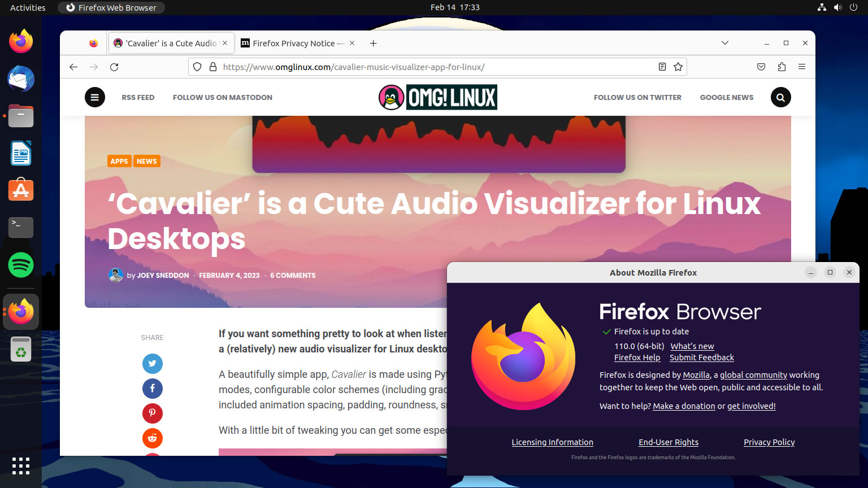Screen dimensions: 868x488
Task: Jump to the 6 COMMENTS link
Action: click(293, 276)
